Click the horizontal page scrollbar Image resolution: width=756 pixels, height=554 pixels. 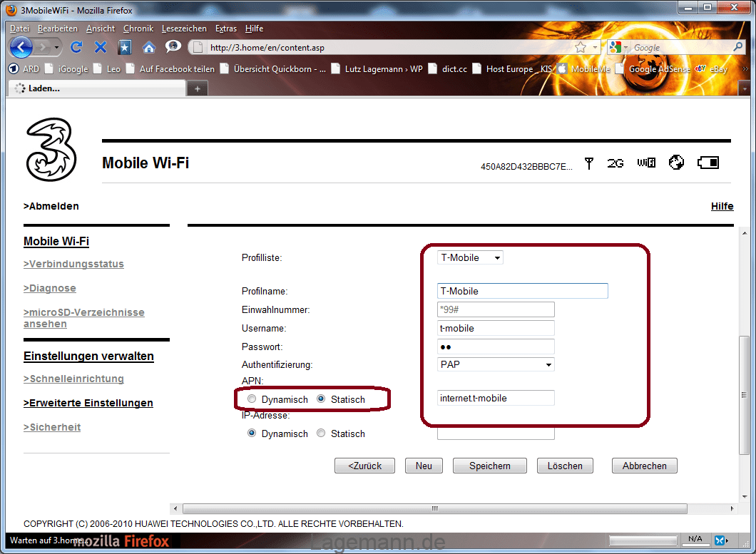pyautogui.click(x=434, y=508)
